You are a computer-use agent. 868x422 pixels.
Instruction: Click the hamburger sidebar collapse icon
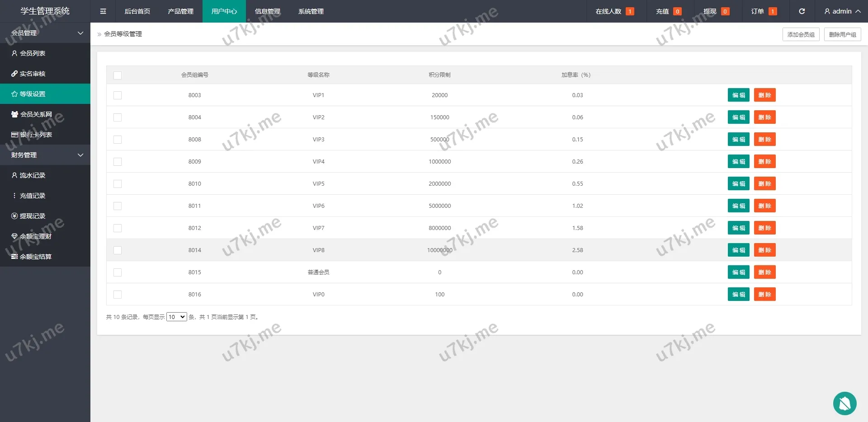point(103,11)
